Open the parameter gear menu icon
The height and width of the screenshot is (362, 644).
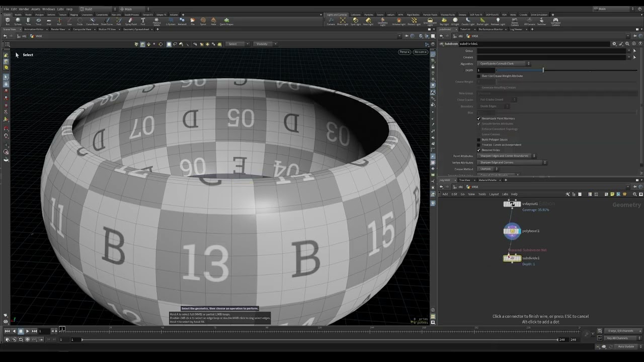614,44
